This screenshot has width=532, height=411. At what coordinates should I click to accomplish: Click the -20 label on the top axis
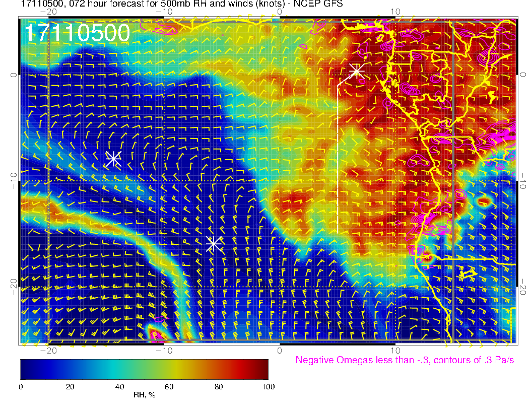point(48,12)
